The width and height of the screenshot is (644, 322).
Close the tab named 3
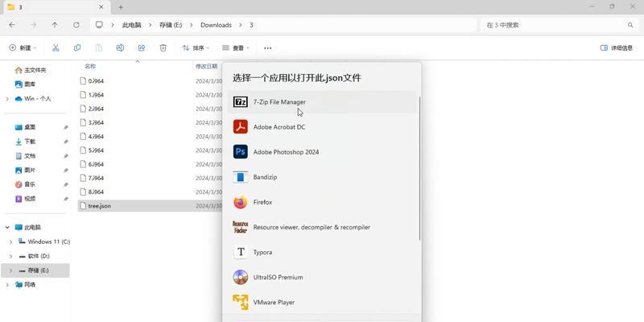[x=101, y=7]
